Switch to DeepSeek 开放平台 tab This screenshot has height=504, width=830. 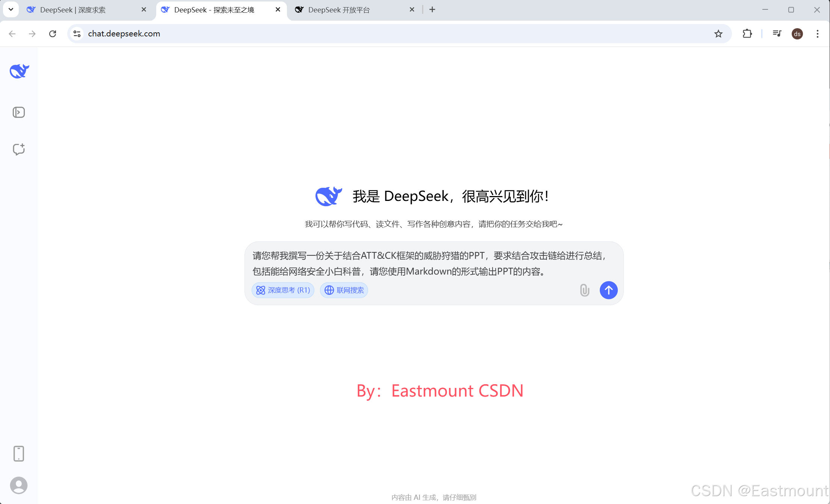pyautogui.click(x=339, y=10)
